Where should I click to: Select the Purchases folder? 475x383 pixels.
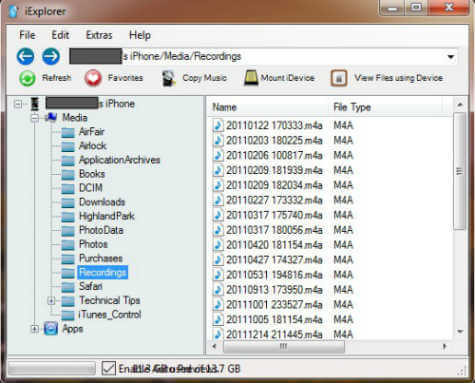pyautogui.click(x=101, y=258)
